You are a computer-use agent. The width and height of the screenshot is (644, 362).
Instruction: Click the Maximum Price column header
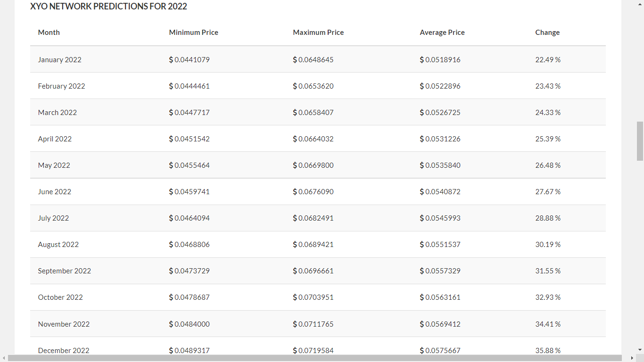[318, 33]
